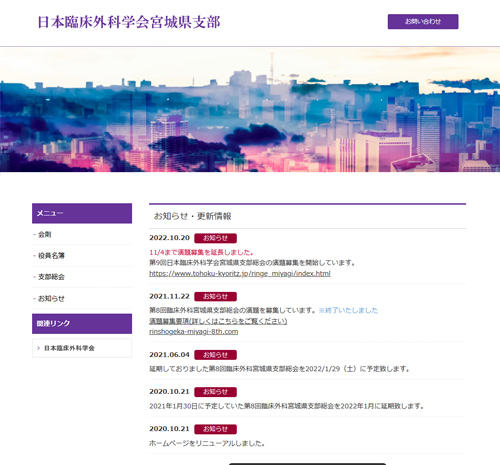Click the お知らせ tag for 2022.10.20

point(215,238)
